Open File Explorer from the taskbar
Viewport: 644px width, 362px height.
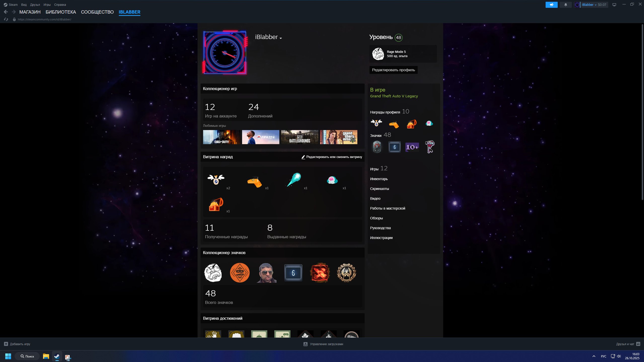click(46, 356)
